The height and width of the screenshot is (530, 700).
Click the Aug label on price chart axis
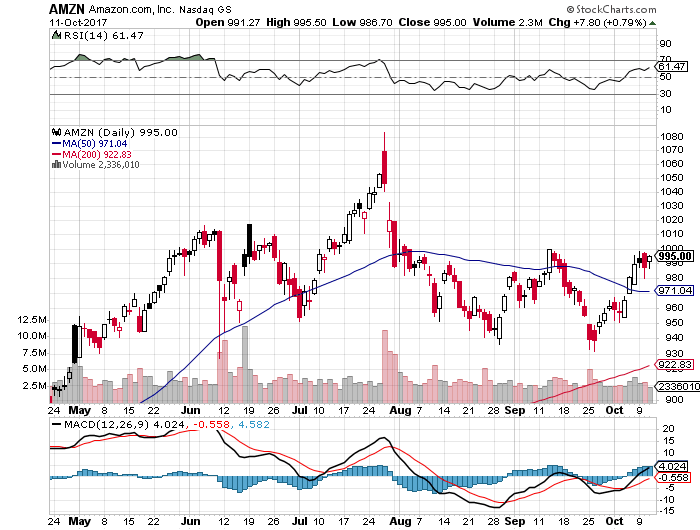coord(400,410)
